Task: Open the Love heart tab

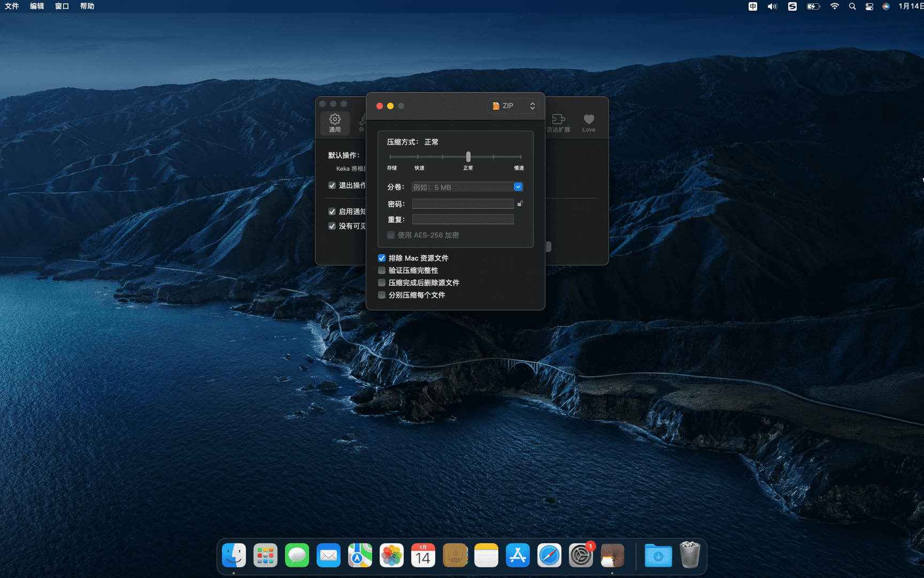Action: coord(588,123)
